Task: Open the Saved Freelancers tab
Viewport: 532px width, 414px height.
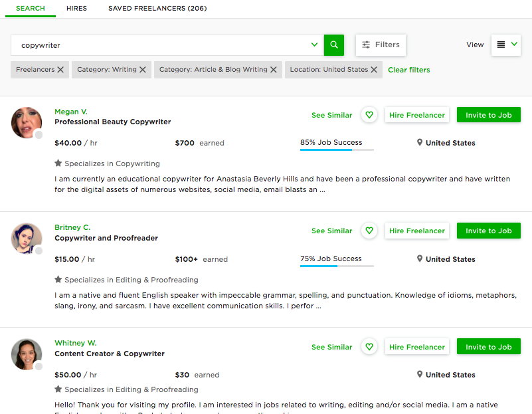Action: pyautogui.click(x=157, y=9)
